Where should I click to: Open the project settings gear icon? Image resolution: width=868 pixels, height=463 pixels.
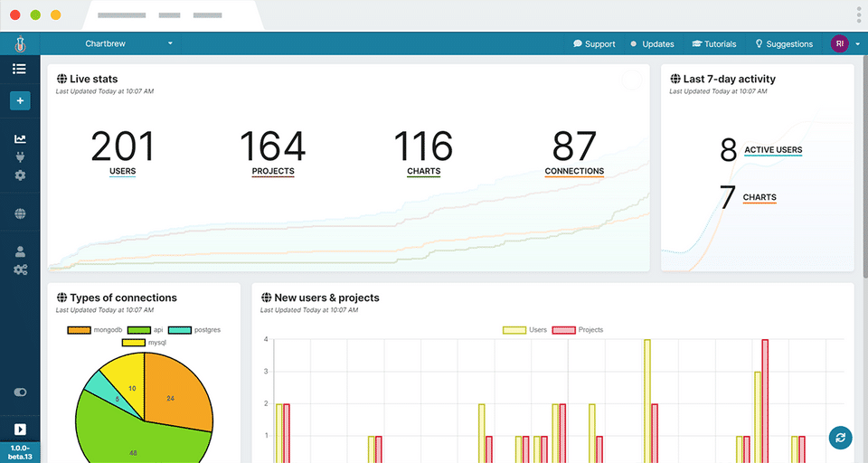coord(20,175)
